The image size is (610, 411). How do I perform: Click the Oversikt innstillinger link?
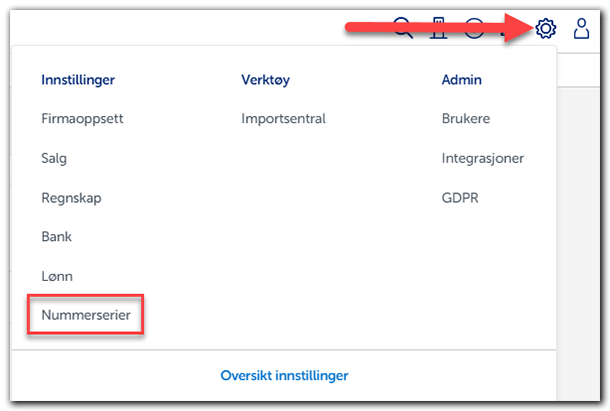click(x=284, y=376)
